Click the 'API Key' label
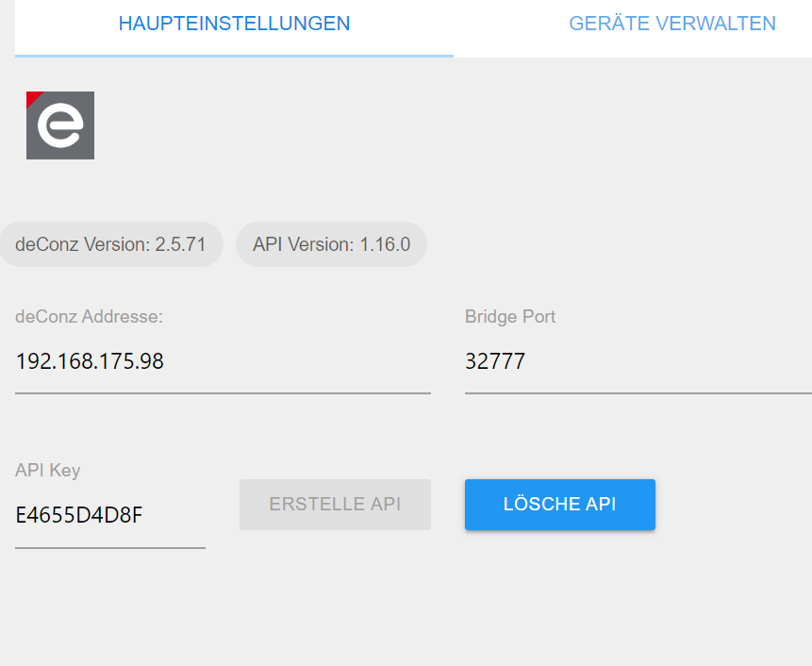This screenshot has width=812, height=666. point(47,470)
